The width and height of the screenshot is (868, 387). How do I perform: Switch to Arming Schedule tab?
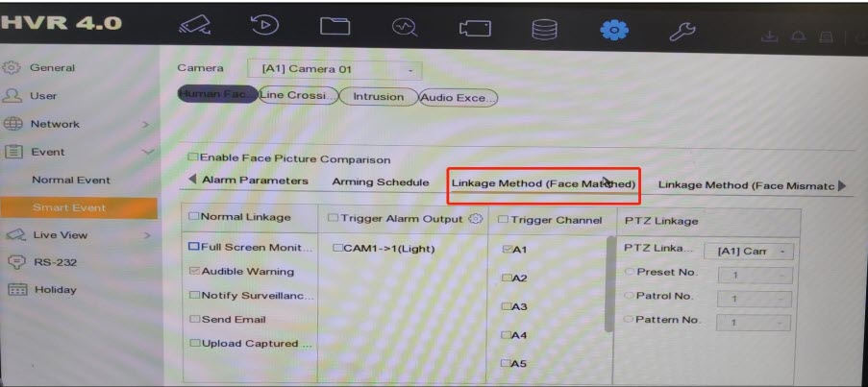(x=380, y=181)
